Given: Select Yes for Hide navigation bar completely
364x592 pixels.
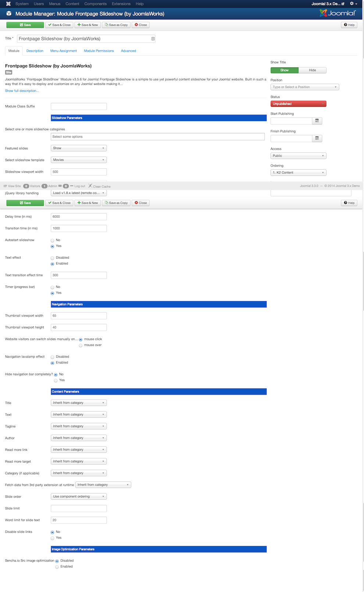Looking at the screenshot, I should click(56, 380).
